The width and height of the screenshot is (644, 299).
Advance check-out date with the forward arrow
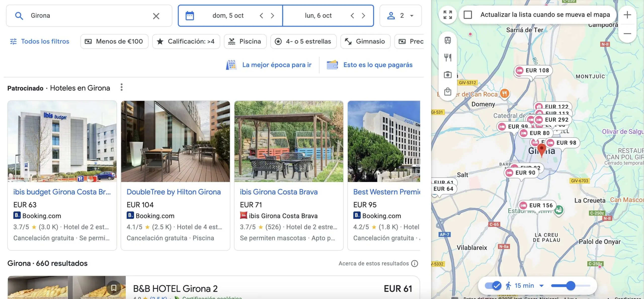[363, 15]
